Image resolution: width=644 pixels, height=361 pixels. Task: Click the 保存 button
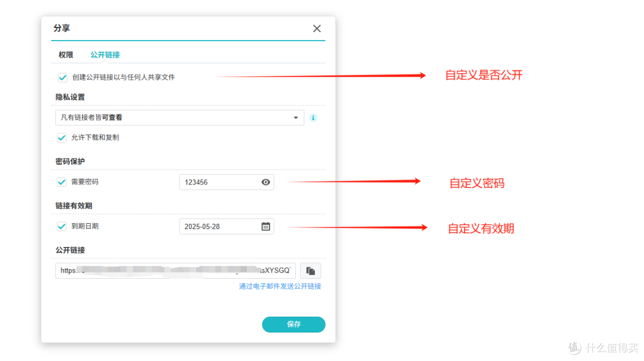tap(293, 325)
